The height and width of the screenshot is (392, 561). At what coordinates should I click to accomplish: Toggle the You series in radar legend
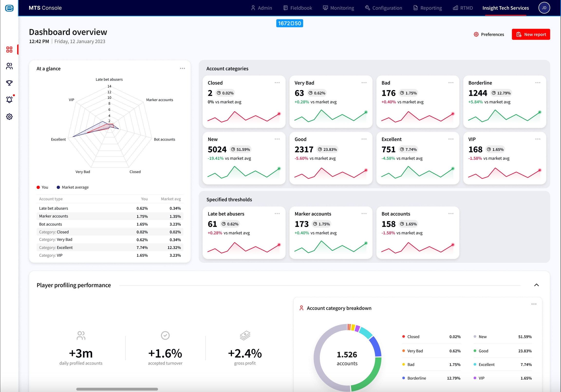(x=42, y=187)
